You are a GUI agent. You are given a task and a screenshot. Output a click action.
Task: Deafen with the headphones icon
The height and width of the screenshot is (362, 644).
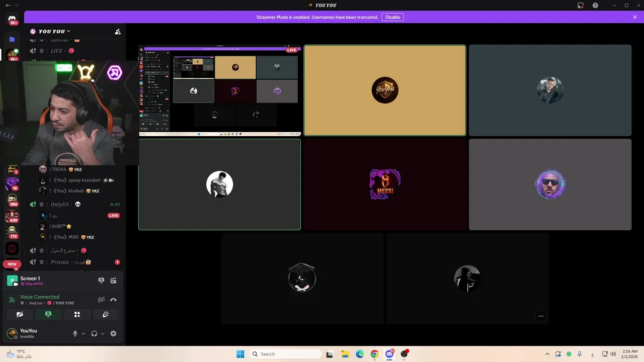coord(94,333)
